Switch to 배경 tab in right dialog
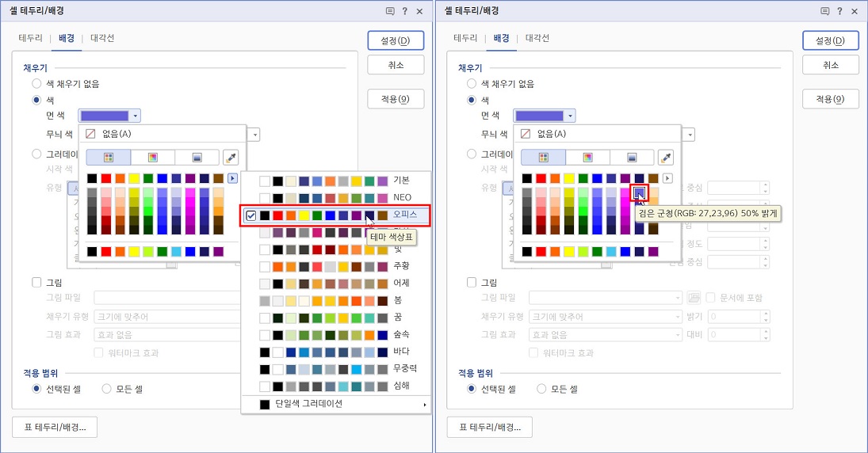868x453 pixels. 502,38
